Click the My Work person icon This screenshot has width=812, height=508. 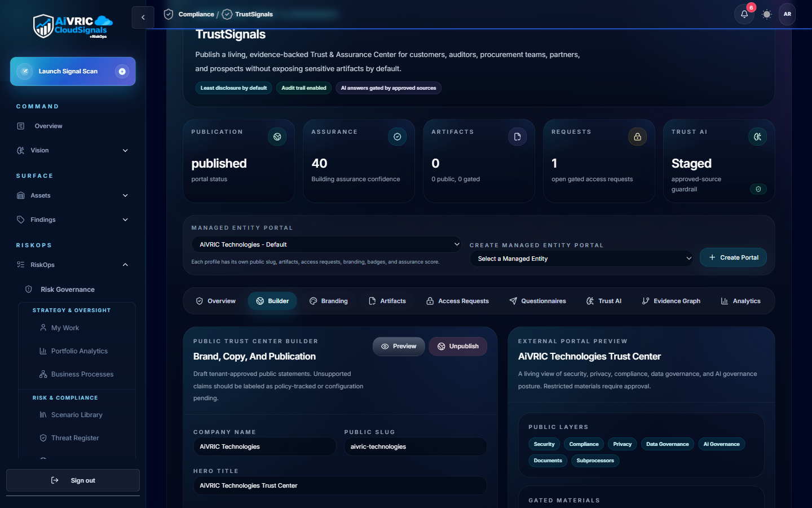(x=43, y=327)
